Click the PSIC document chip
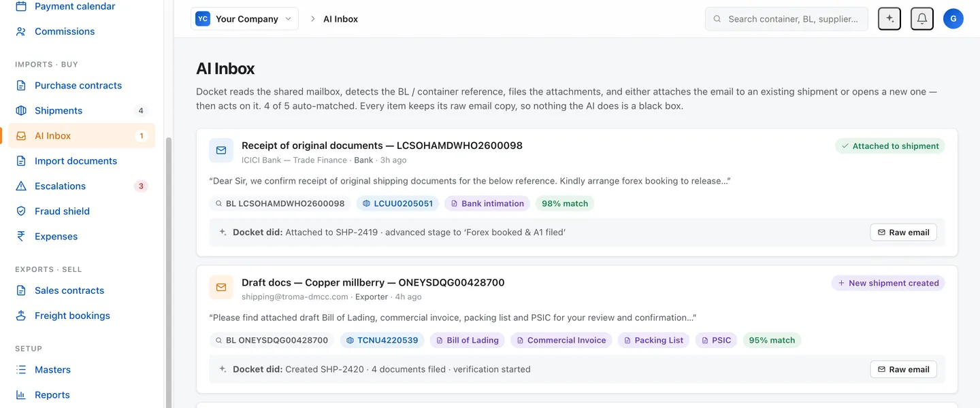The image size is (980, 408). [716, 340]
